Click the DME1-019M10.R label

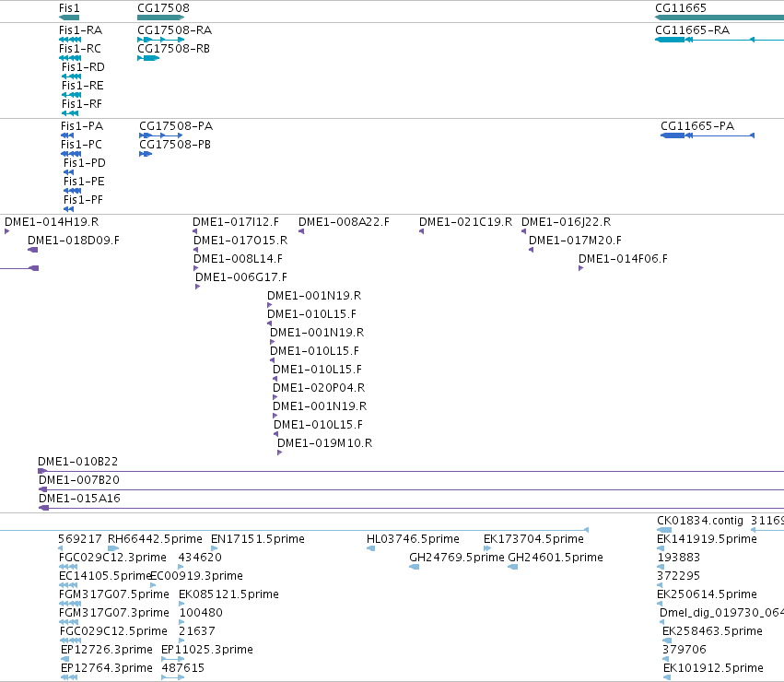click(324, 444)
